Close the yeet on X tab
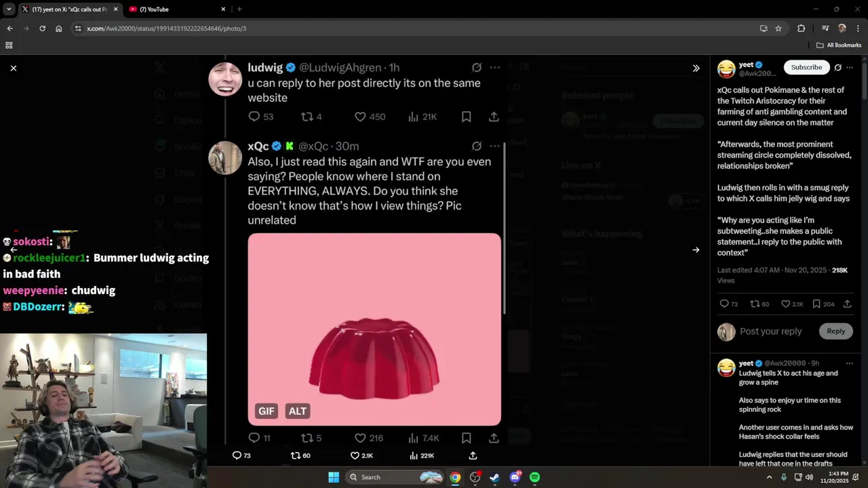 pos(116,9)
